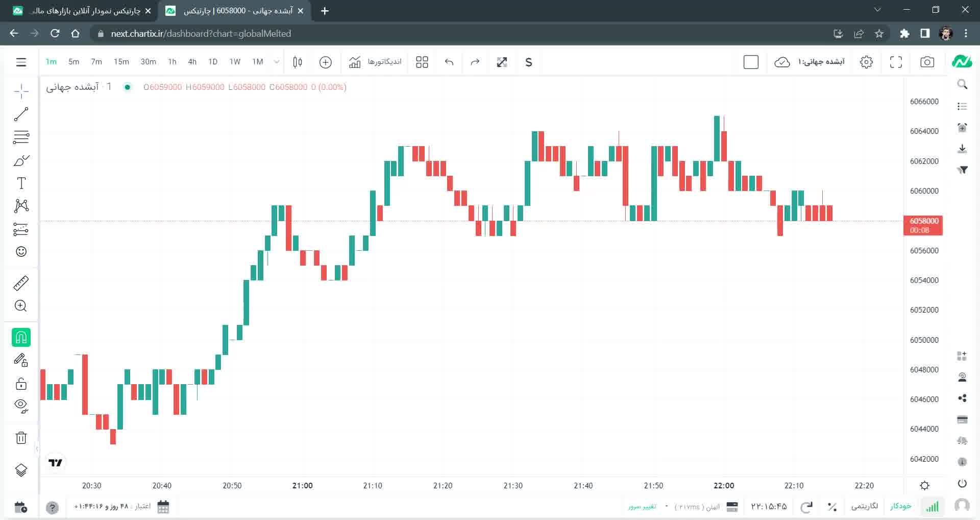
Task: Toggle hide all drawings eye icon
Action: [21, 406]
